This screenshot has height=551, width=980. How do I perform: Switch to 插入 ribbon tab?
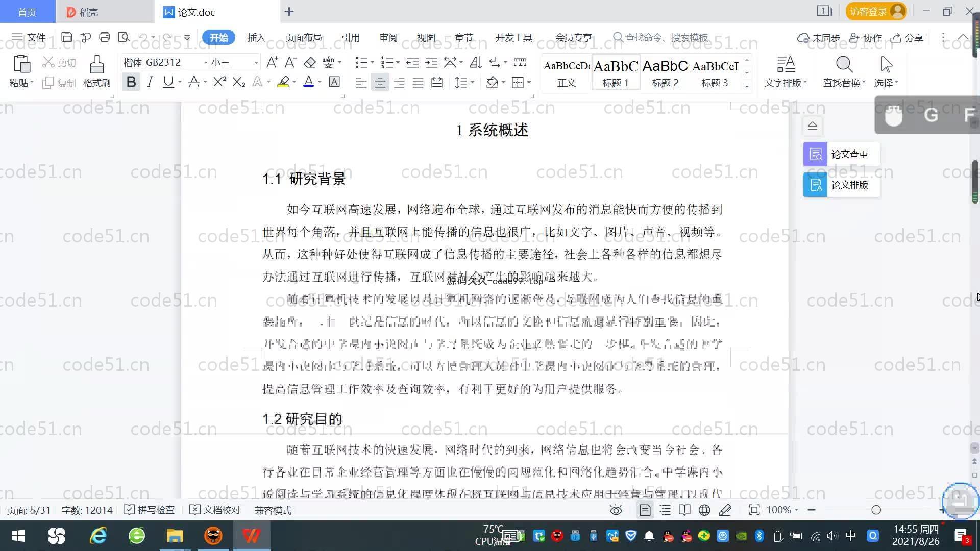[x=256, y=37]
